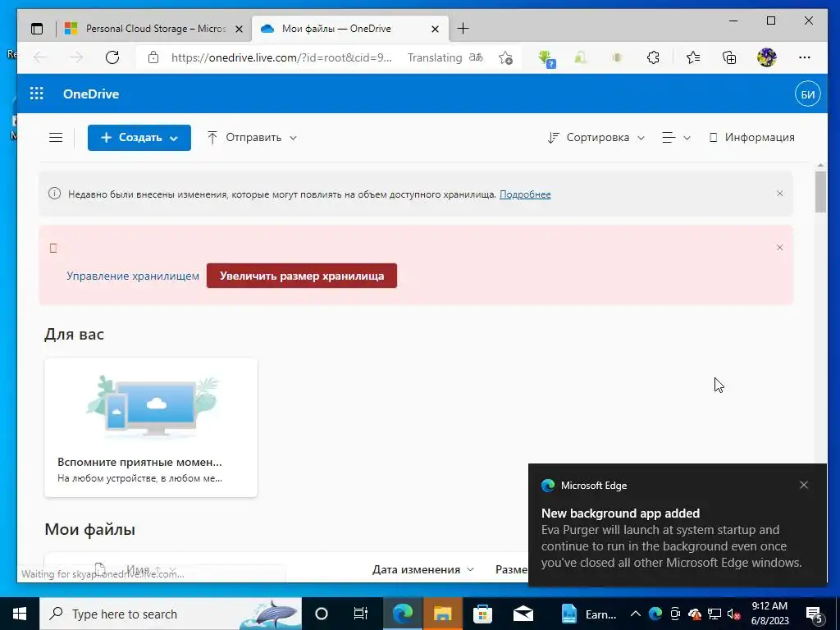This screenshot has width=840, height=630.
Task: Click the taskbar search box
Action: coord(171,614)
